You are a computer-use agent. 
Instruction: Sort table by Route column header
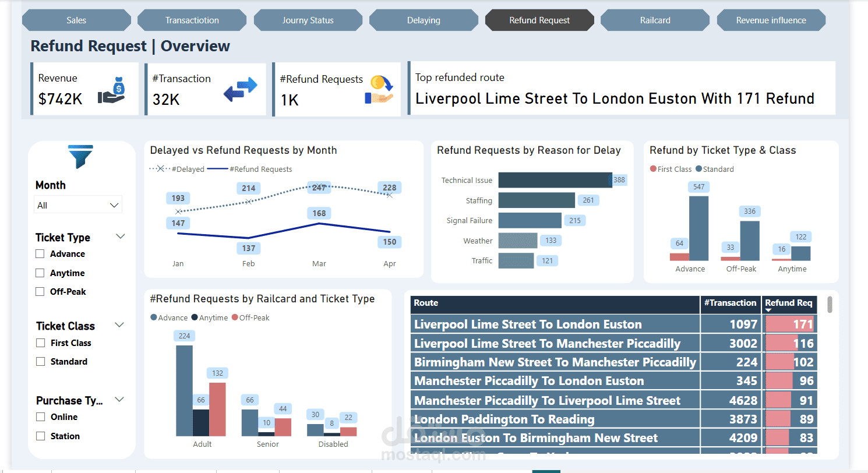pyautogui.click(x=555, y=305)
